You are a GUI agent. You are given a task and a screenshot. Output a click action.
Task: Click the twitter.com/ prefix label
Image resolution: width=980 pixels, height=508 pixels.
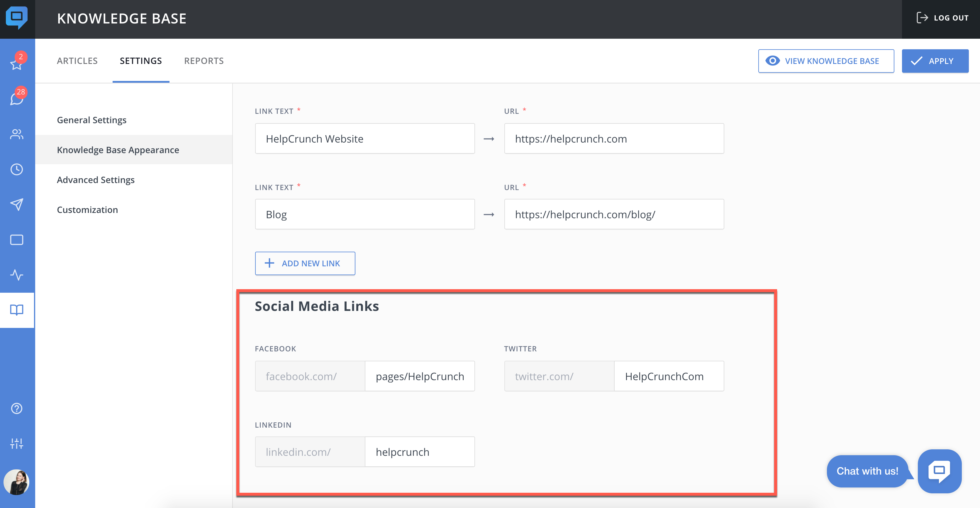pyautogui.click(x=559, y=376)
